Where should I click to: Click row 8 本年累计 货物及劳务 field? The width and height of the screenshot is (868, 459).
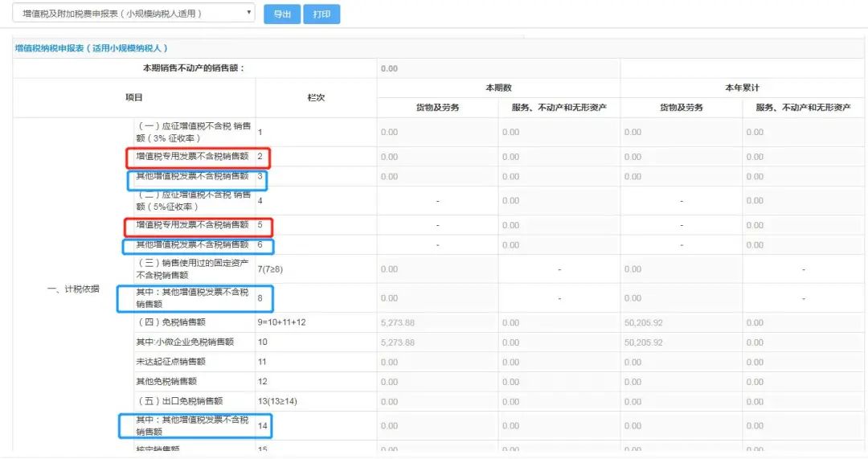(x=681, y=298)
